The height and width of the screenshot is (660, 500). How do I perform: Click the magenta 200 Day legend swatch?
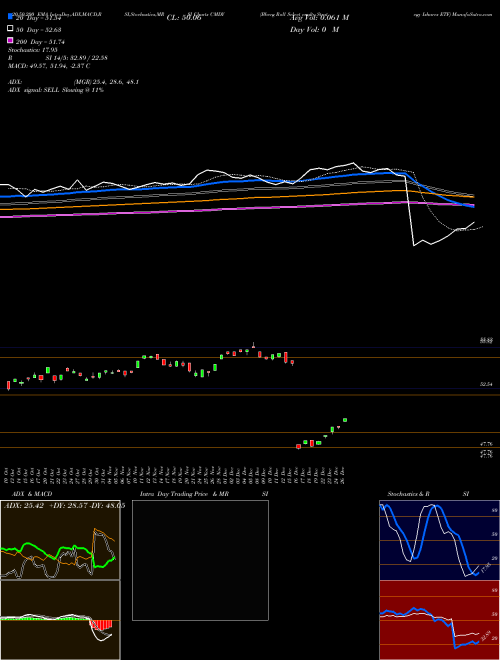[11, 40]
